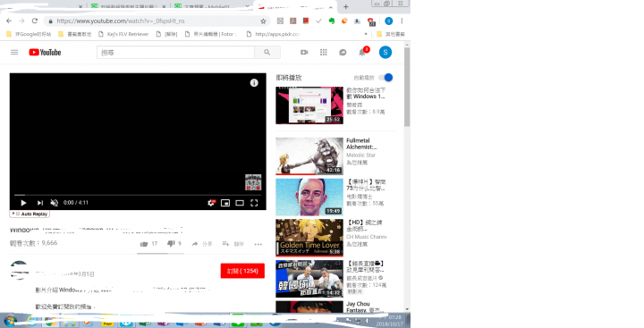This screenshot has width=644, height=328.
Task: Open the Fullmetal Alchemist video title
Action: pos(361,144)
